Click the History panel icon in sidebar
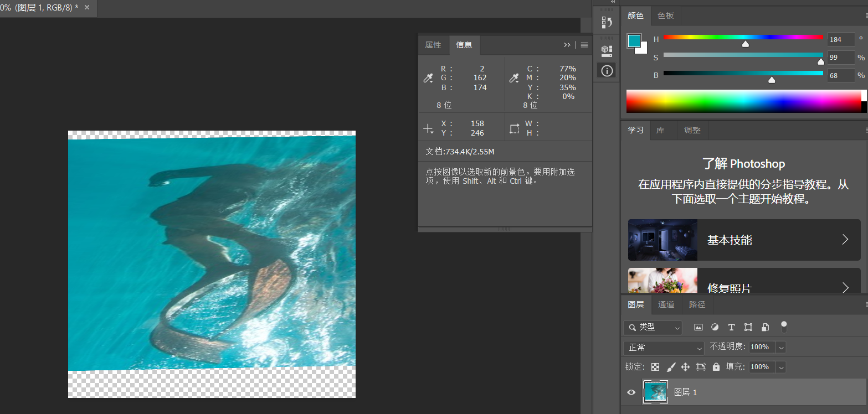This screenshot has height=414, width=868. point(607,20)
